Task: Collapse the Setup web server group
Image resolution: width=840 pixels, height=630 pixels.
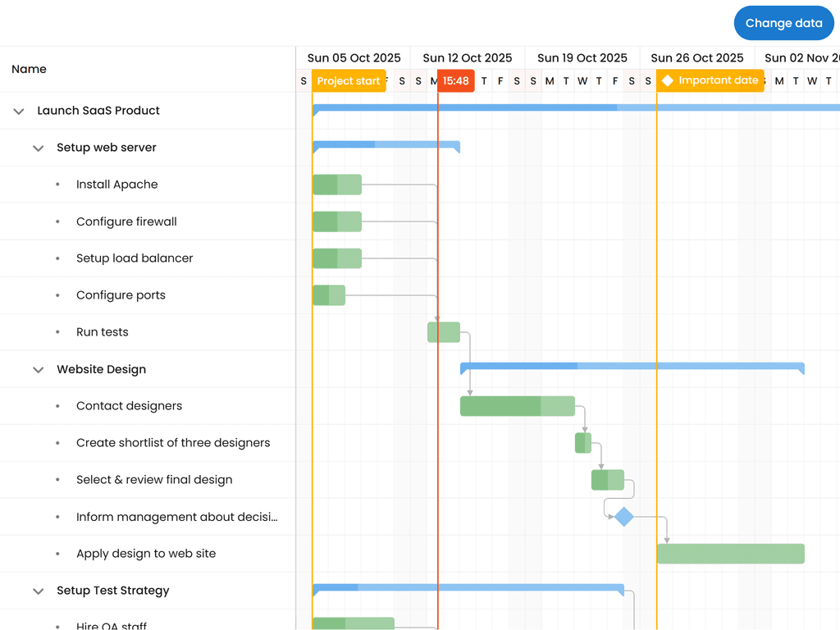Action: (38, 148)
